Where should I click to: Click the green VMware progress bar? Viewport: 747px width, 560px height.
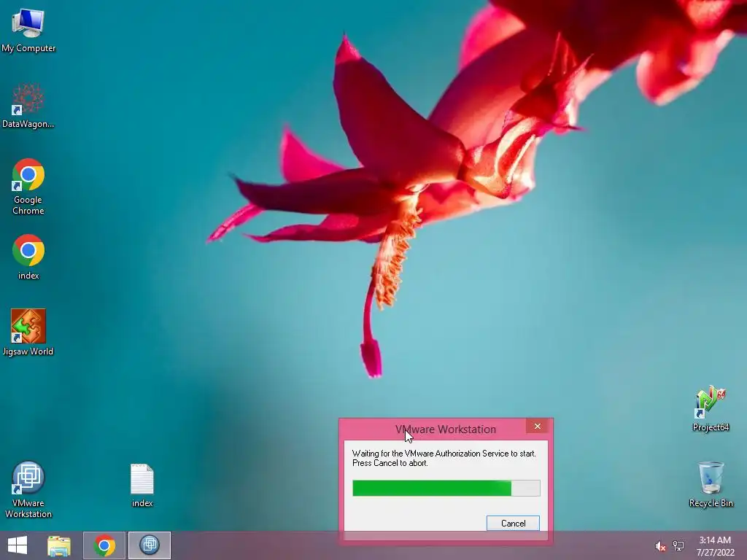446,488
